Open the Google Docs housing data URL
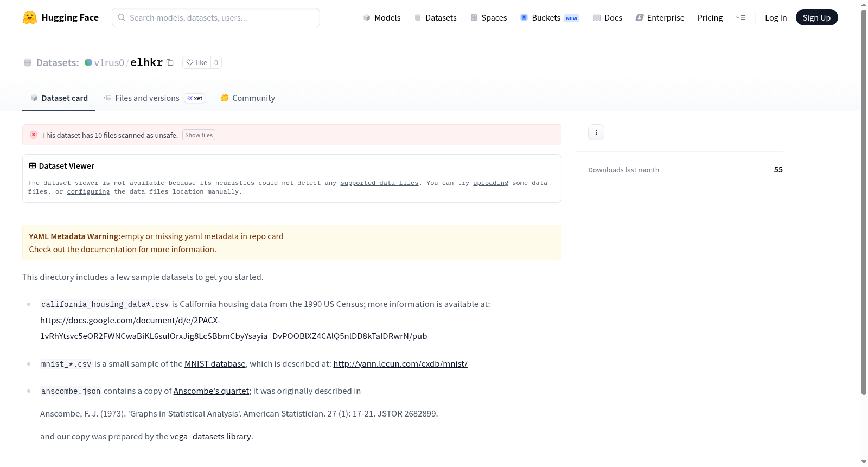The height and width of the screenshot is (467, 868). 233,328
